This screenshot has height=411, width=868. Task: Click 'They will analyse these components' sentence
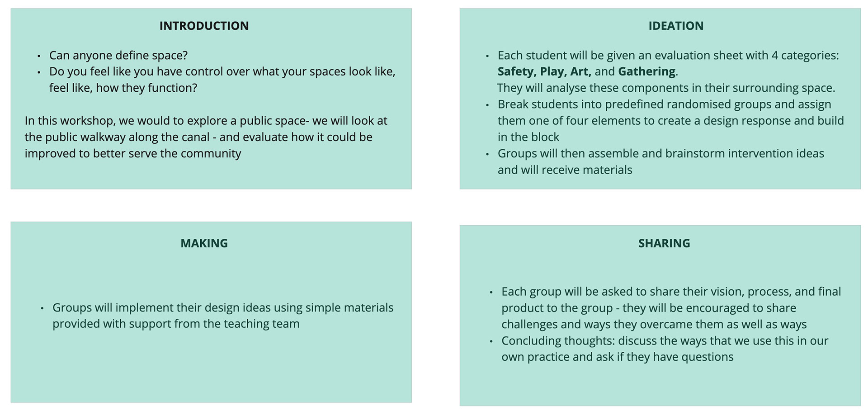666,88
